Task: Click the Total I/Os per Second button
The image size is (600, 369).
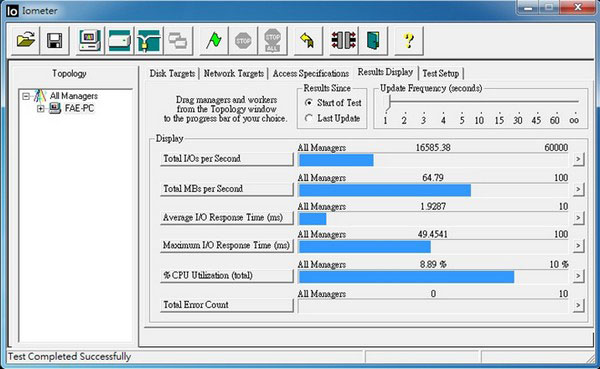Action: pyautogui.click(x=227, y=158)
